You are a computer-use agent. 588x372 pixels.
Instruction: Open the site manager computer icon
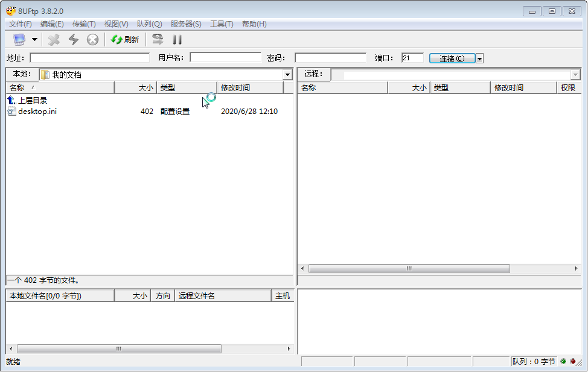pos(19,40)
